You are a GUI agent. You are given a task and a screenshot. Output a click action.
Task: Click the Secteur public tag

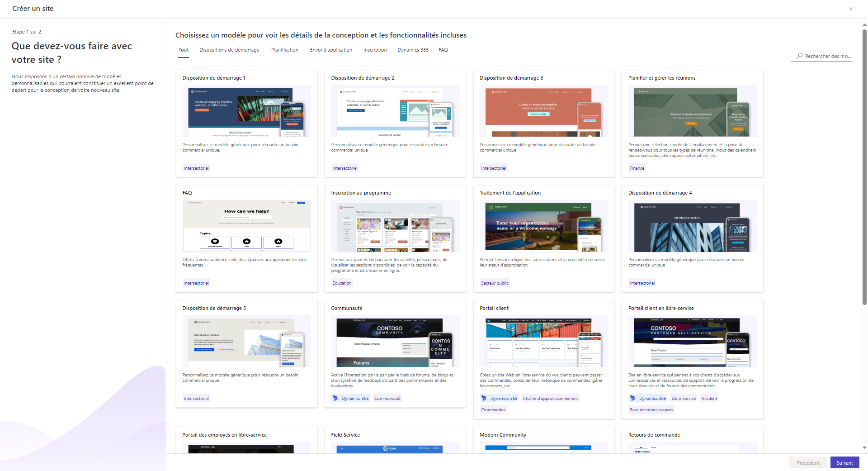(x=495, y=283)
